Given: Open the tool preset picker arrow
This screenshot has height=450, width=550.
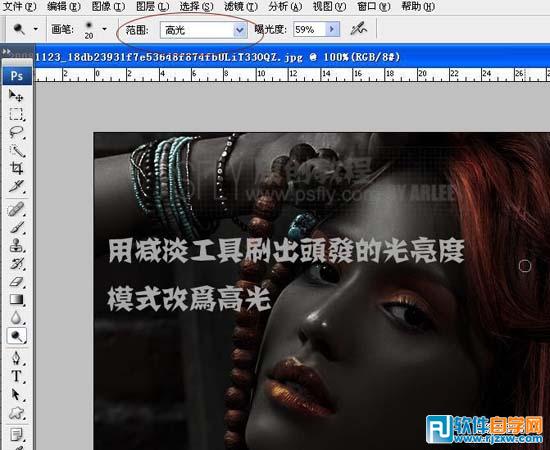Looking at the screenshot, I should pos(36,29).
